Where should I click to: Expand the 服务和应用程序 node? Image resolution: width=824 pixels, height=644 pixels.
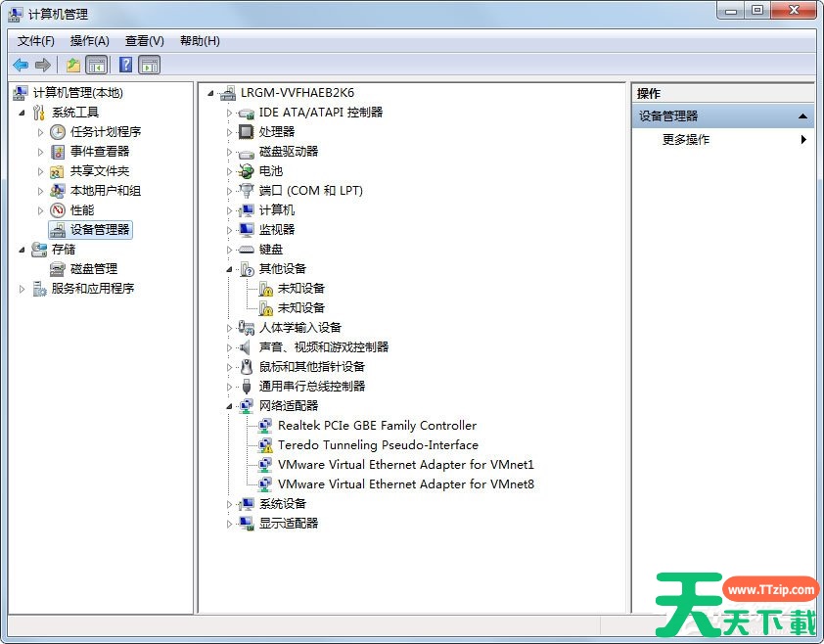23,289
